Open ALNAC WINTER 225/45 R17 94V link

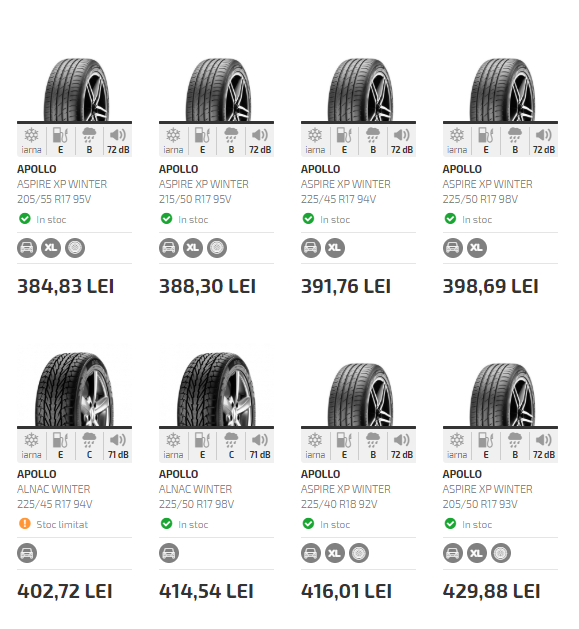[55, 497]
